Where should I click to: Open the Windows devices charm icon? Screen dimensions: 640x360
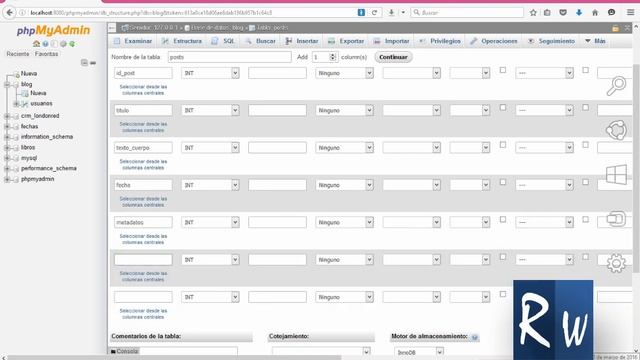pos(616,219)
